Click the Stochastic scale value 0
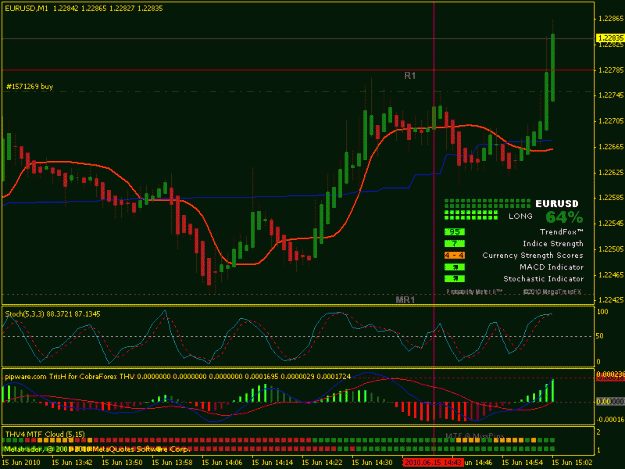This screenshot has width=625, height=469. point(599,362)
